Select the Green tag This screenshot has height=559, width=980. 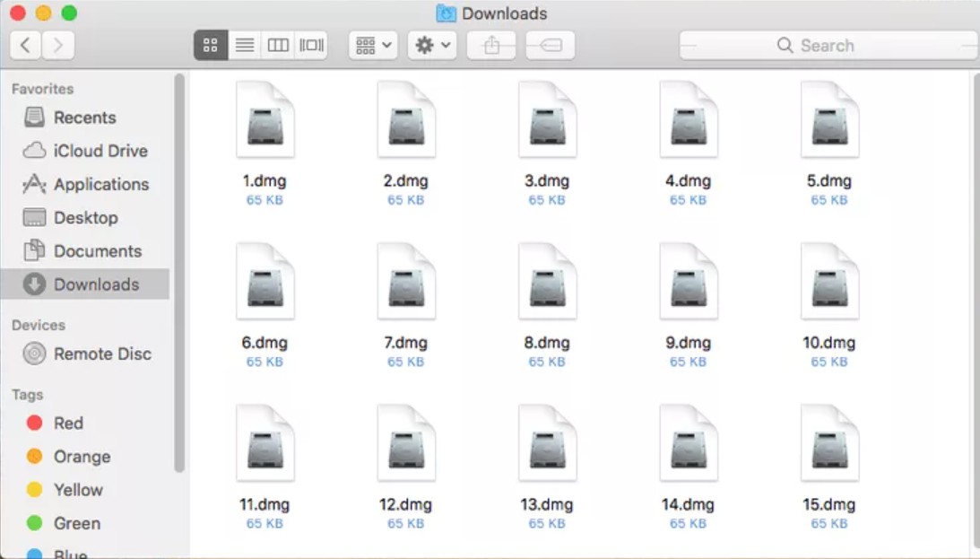(x=78, y=523)
